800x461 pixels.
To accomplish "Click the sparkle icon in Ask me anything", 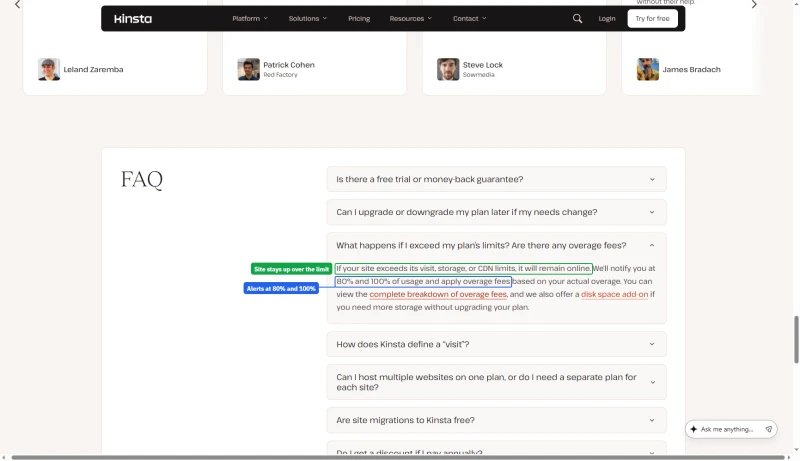I will pyautogui.click(x=693, y=429).
